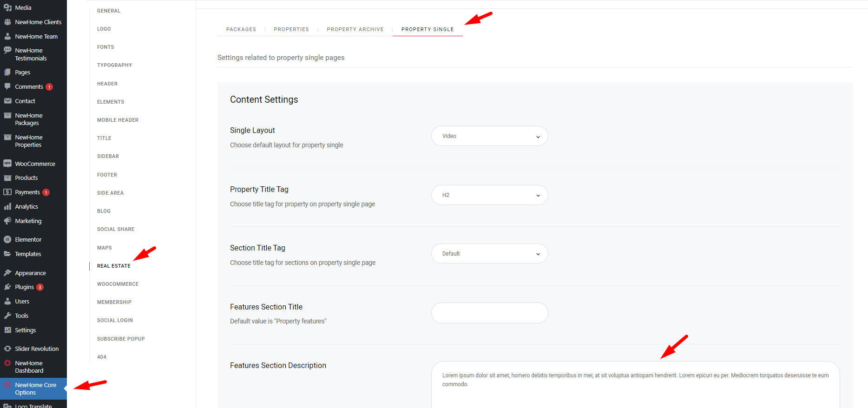Switch to the Packages tab
Viewport: 868px width, 408px height.
click(241, 29)
